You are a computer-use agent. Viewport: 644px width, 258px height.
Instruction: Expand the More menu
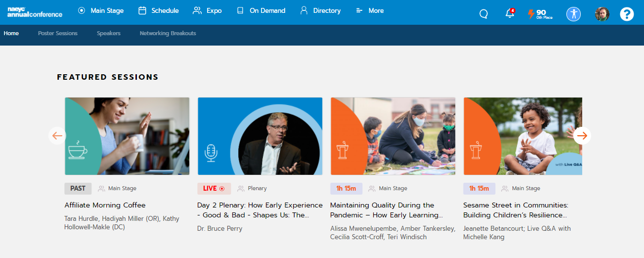point(370,10)
